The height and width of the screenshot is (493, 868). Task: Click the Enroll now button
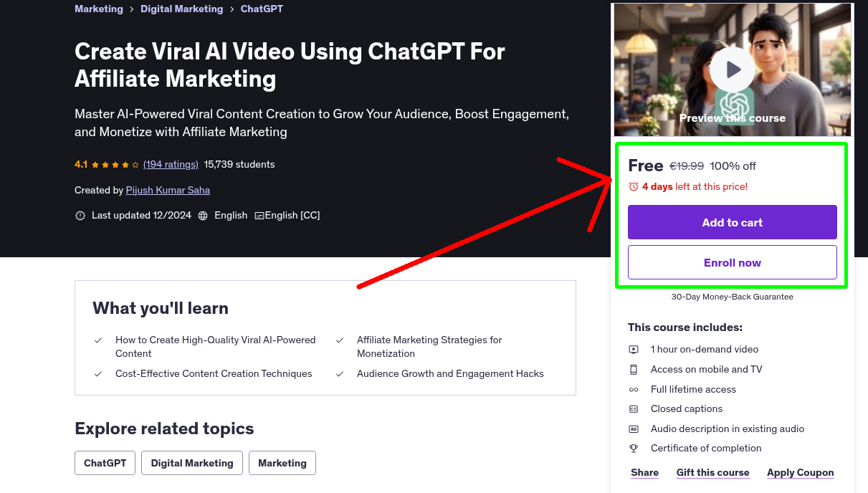733,262
